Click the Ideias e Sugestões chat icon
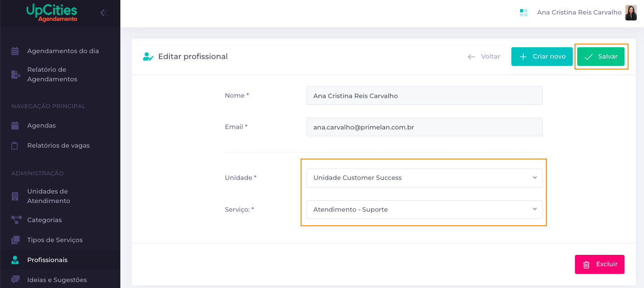 (15, 280)
